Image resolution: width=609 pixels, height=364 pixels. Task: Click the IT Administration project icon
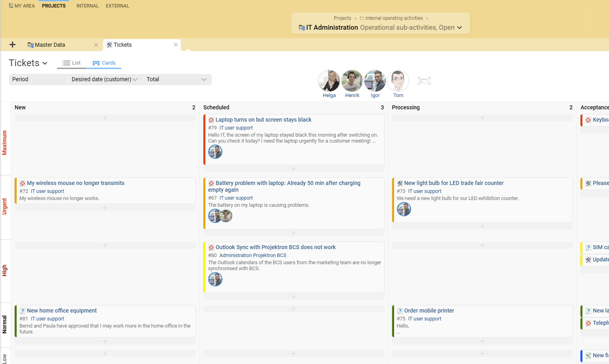coord(302,27)
